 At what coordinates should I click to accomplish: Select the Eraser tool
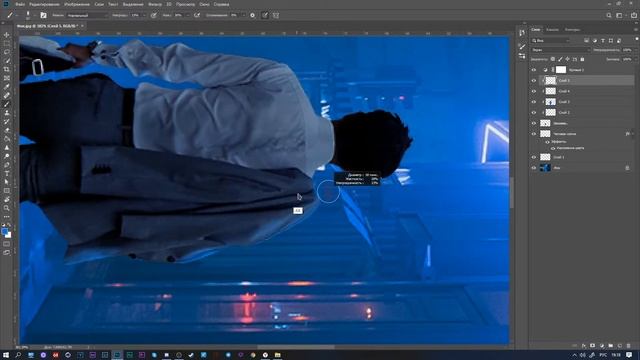(x=7, y=130)
